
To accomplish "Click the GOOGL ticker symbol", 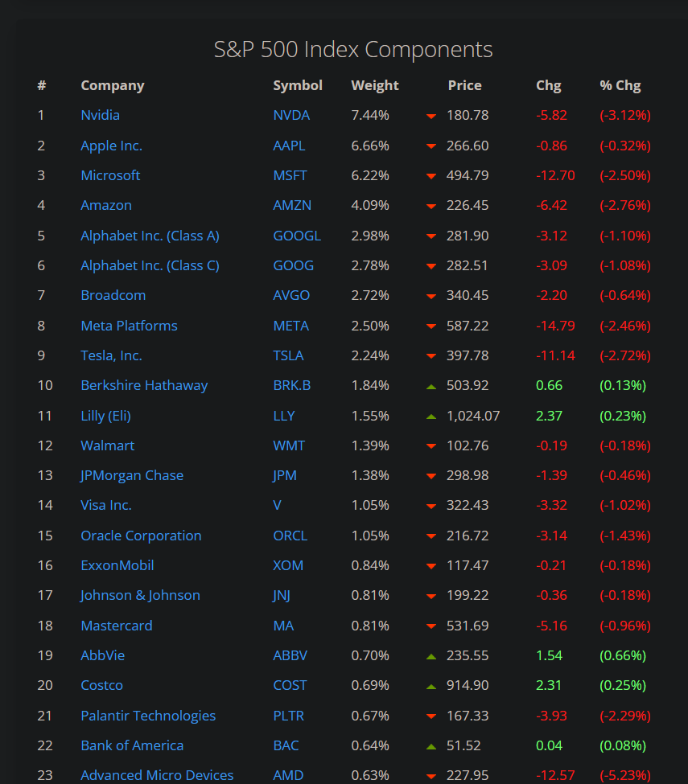I will click(297, 236).
